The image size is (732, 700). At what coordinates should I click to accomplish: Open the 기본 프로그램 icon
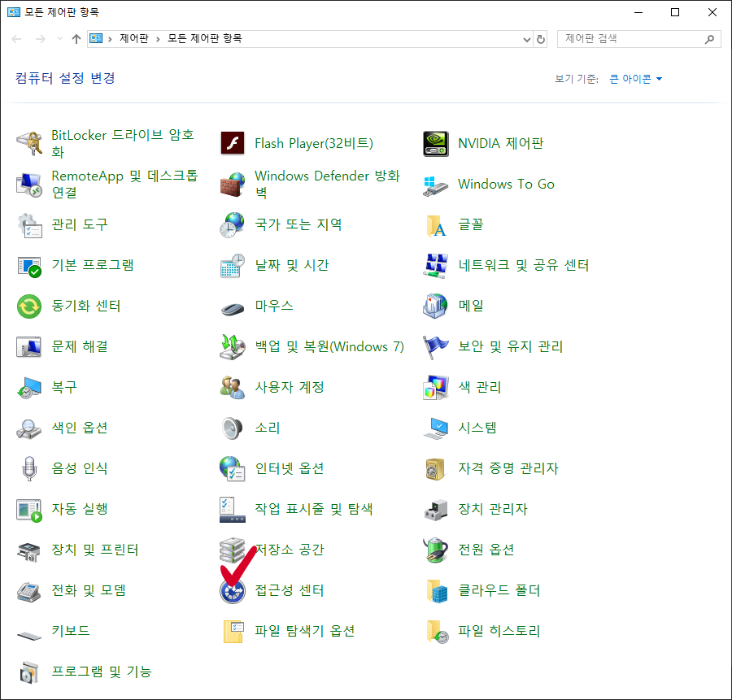coord(29,266)
